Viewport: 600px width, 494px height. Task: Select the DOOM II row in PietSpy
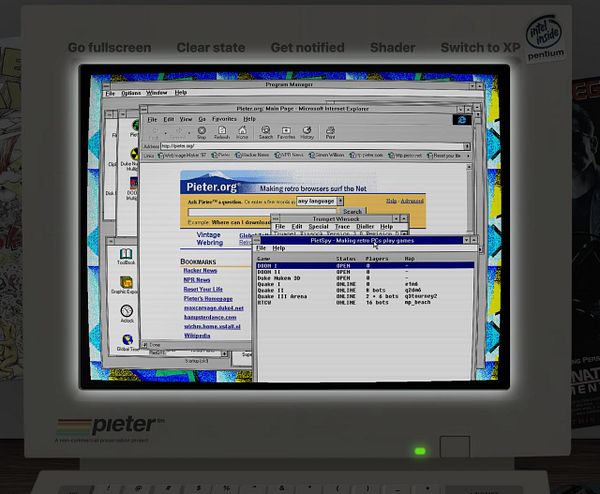point(365,272)
